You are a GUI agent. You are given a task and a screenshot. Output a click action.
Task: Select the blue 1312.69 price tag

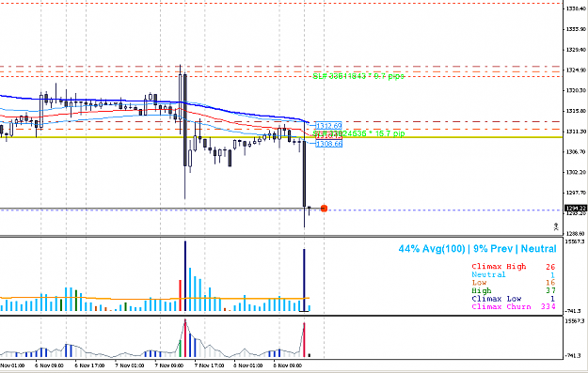point(328,126)
